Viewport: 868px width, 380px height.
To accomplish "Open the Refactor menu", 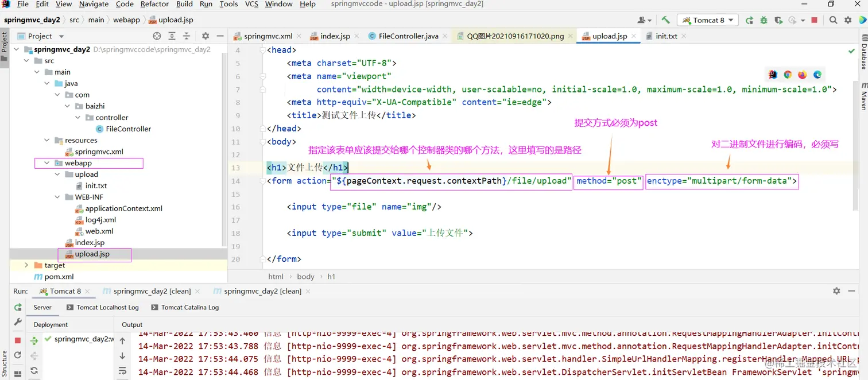I will pos(154,4).
